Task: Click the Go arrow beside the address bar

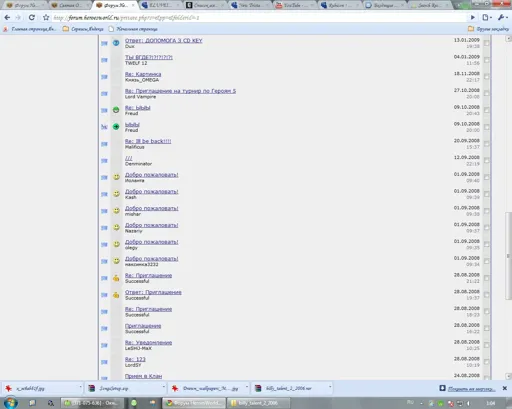Action: (x=473, y=17)
